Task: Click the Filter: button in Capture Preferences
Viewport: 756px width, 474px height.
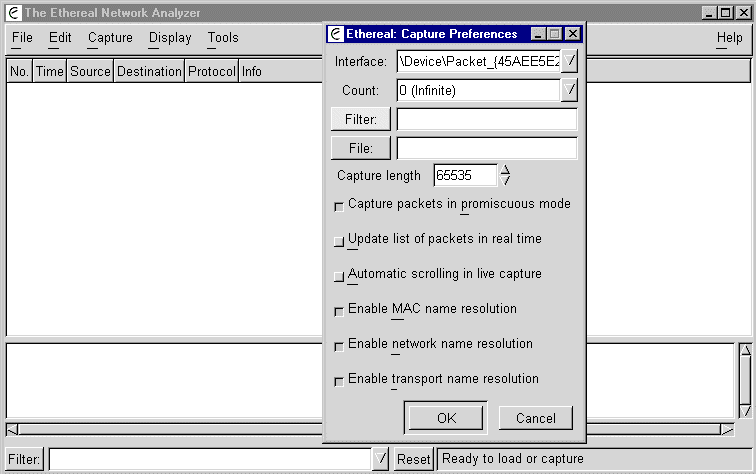Action: [x=361, y=119]
